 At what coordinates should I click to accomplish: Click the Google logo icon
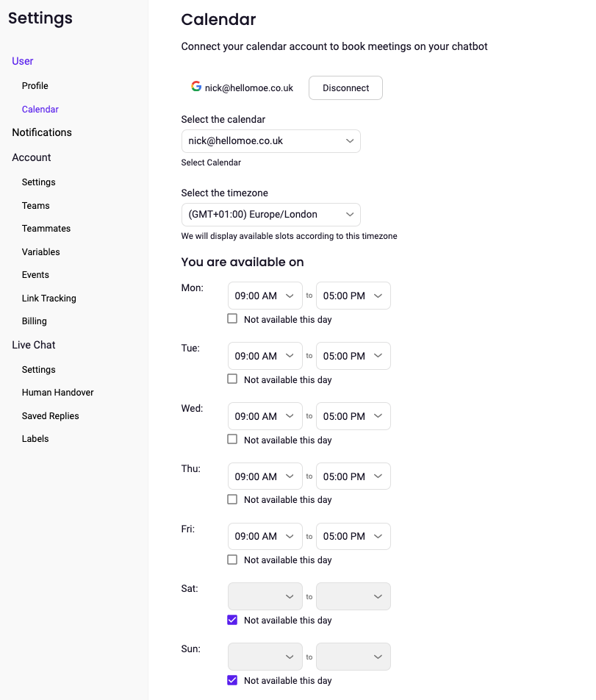pyautogui.click(x=196, y=87)
